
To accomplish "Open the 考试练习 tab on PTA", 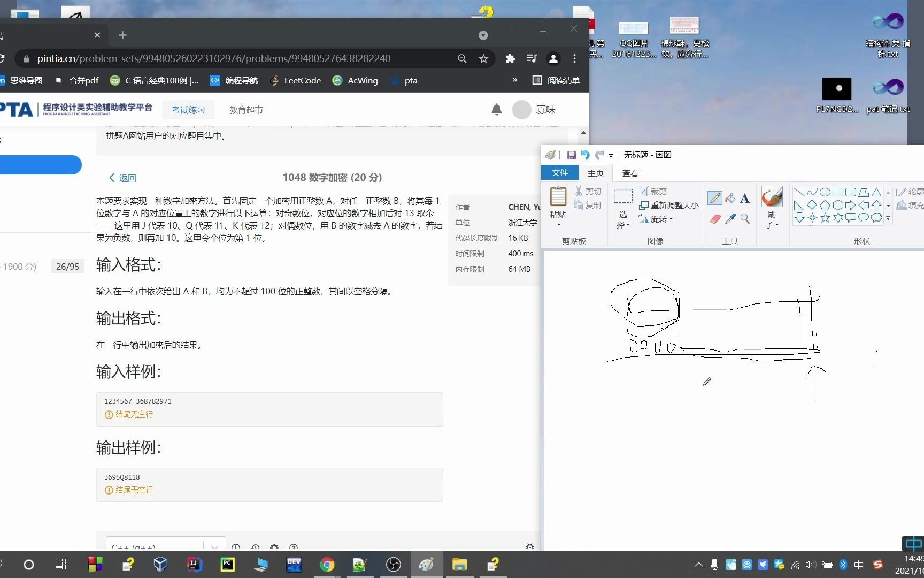I will pos(188,110).
